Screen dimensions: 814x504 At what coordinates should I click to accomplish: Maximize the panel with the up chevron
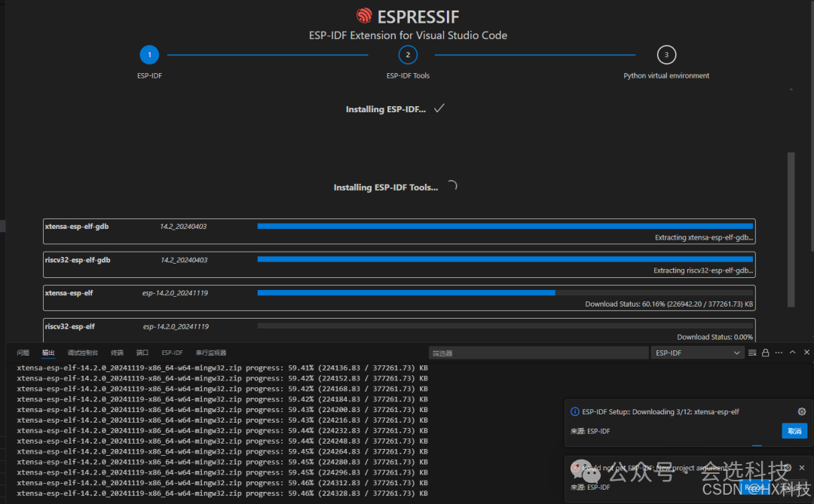pos(793,353)
